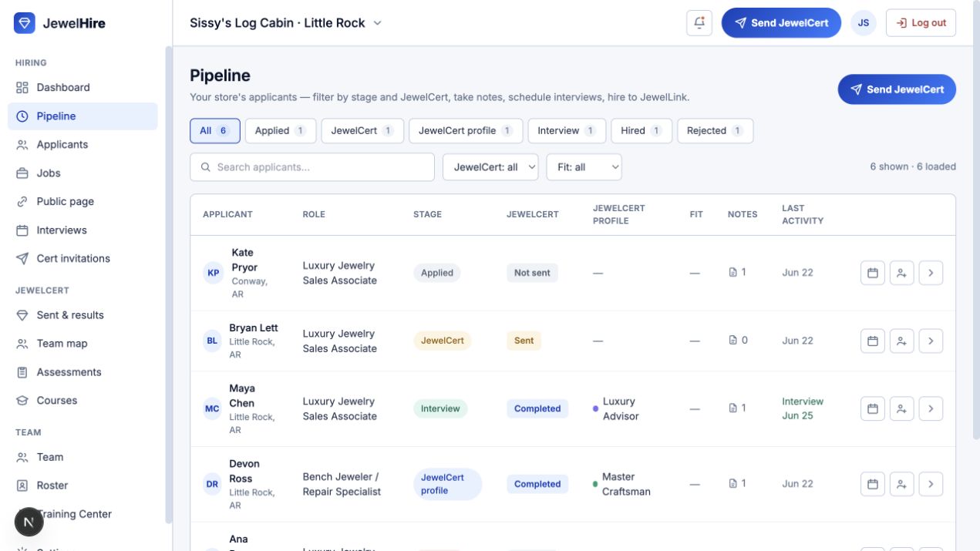This screenshot has height=551, width=980.
Task: Click Send JewelCert button beside Pipeline heading
Action: (x=897, y=89)
